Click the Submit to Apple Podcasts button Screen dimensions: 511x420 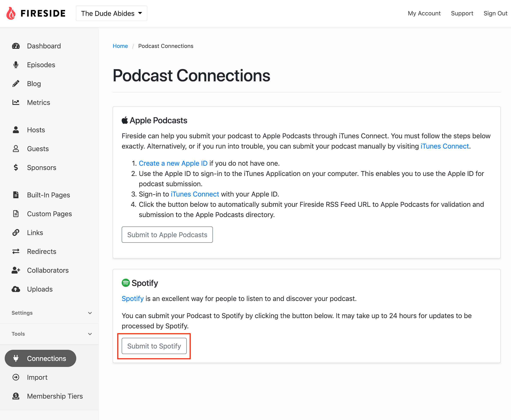167,235
